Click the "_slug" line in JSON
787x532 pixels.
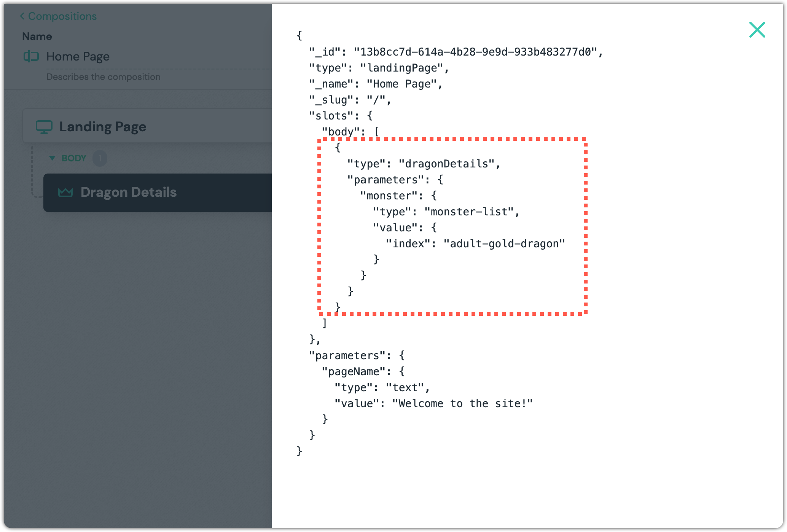click(349, 100)
